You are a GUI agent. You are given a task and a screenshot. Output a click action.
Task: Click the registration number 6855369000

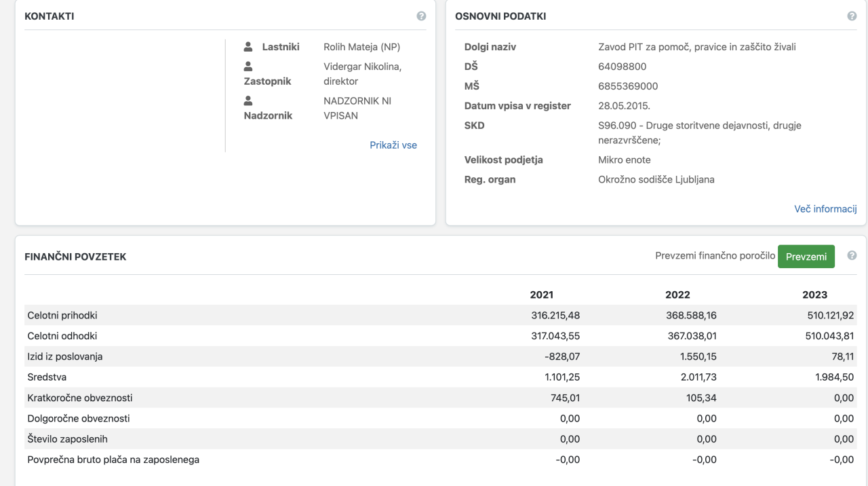click(628, 86)
